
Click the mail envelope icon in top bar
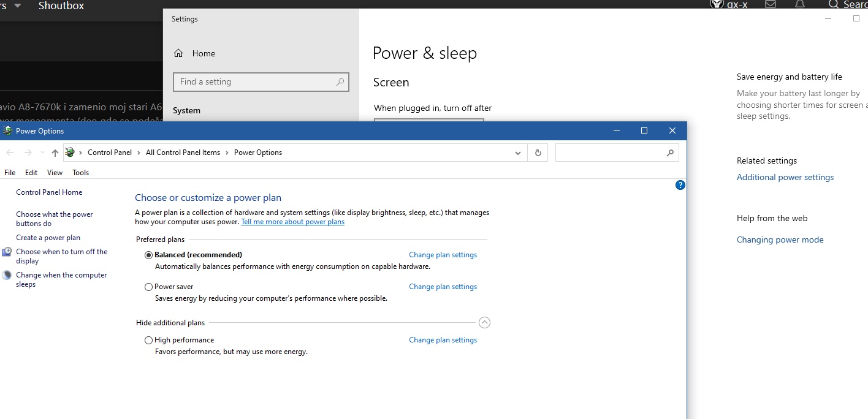click(771, 4)
